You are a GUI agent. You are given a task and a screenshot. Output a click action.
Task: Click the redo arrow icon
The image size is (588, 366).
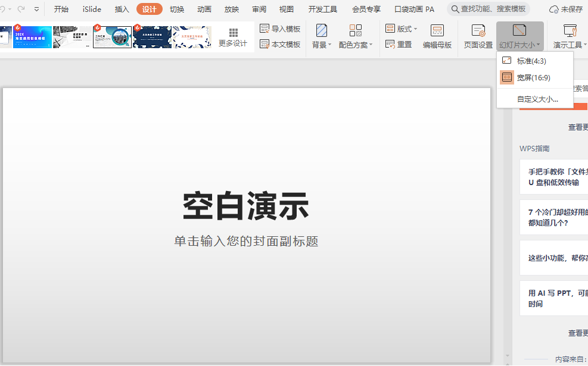(21, 9)
